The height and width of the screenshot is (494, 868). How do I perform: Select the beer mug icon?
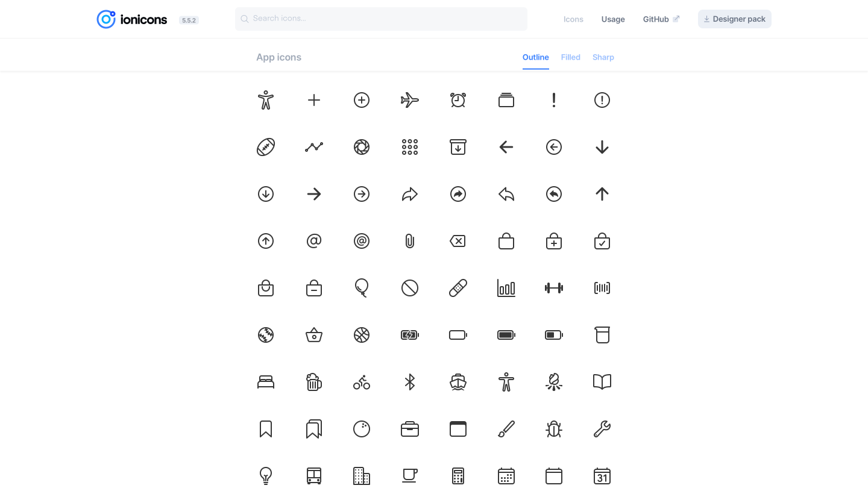point(314,382)
